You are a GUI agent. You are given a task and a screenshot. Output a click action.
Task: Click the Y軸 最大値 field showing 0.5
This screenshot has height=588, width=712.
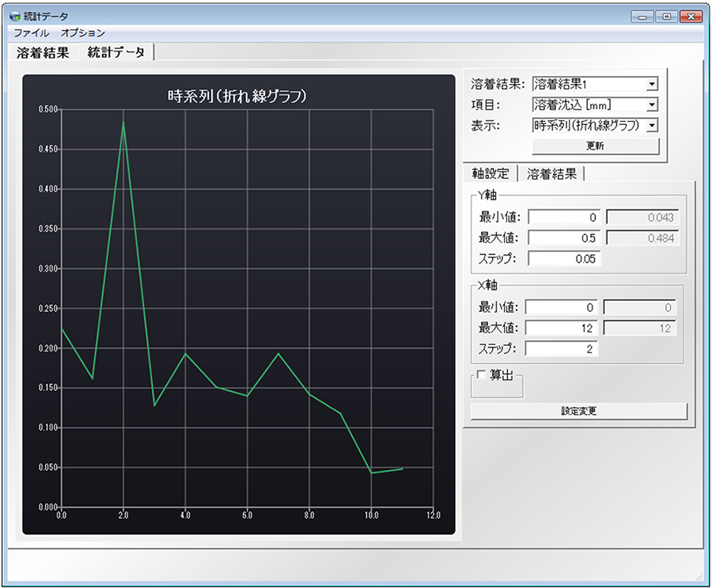564,238
